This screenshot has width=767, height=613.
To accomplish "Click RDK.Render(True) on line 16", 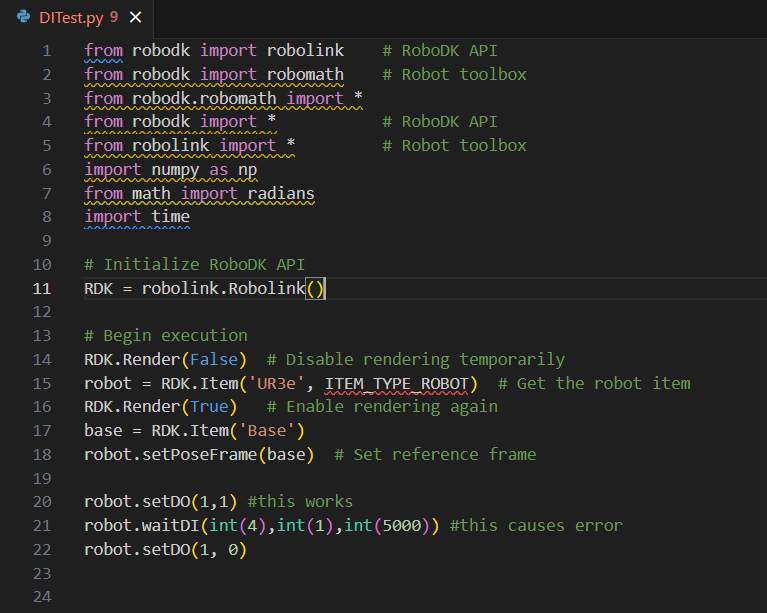I will pyautogui.click(x=160, y=406).
